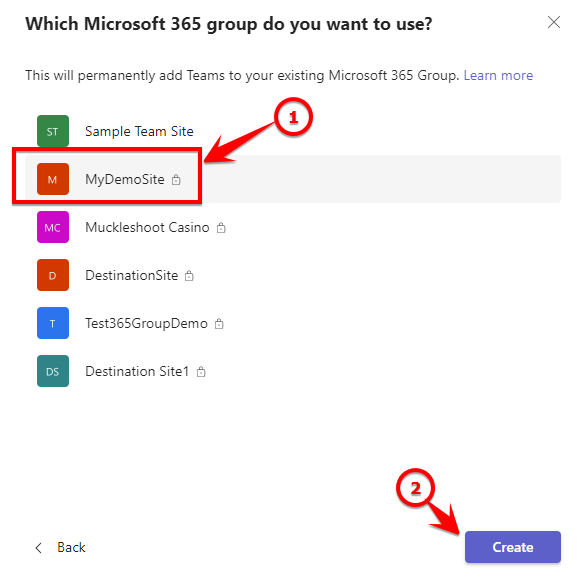The height and width of the screenshot is (579, 583).
Task: Choose Destination Site1 from the list
Action: (137, 371)
